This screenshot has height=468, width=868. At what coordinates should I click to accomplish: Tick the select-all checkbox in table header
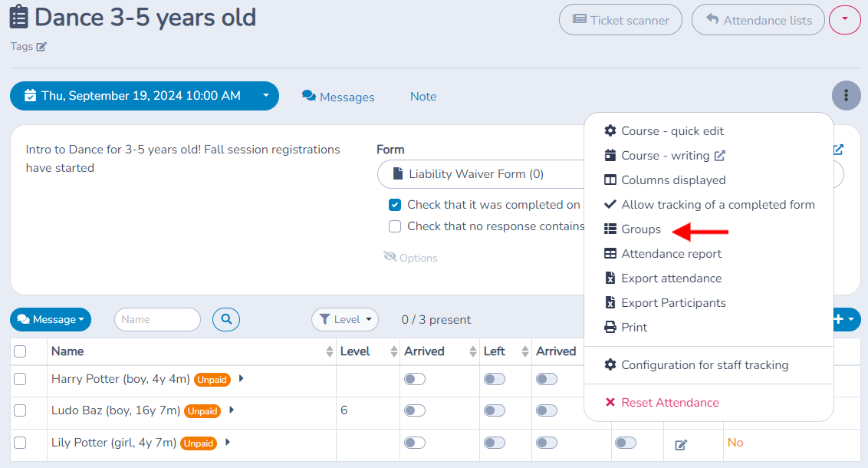click(20, 351)
